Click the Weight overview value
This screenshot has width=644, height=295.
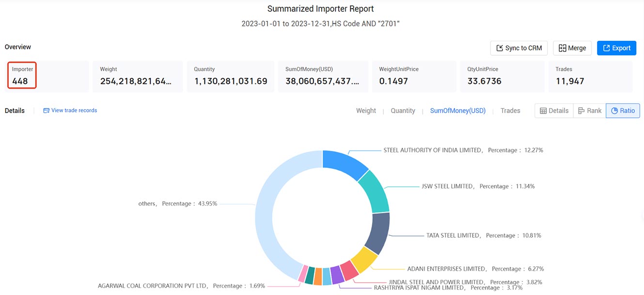tap(136, 82)
